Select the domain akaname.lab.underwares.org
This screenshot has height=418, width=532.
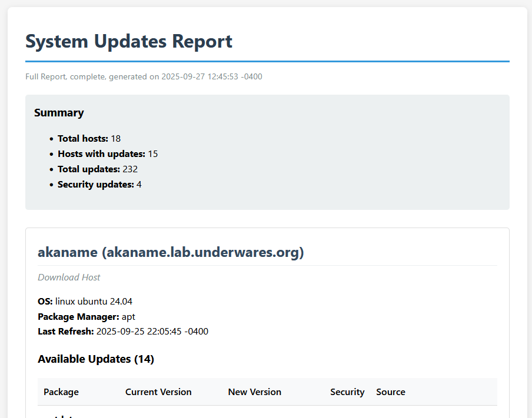tap(200, 252)
